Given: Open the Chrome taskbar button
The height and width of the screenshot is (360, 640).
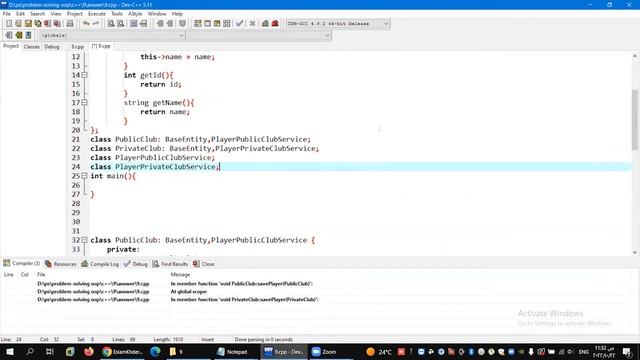Looking at the screenshot, I should [x=122, y=351].
